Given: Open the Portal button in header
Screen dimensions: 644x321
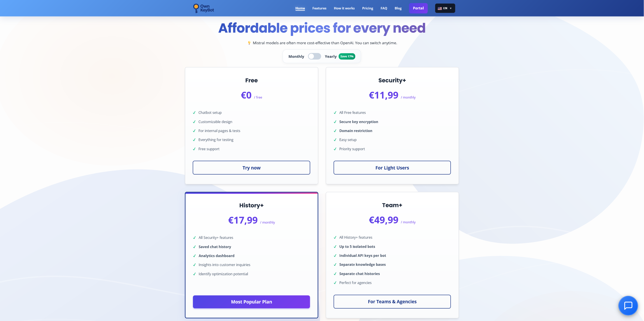Looking at the screenshot, I should [x=418, y=8].
